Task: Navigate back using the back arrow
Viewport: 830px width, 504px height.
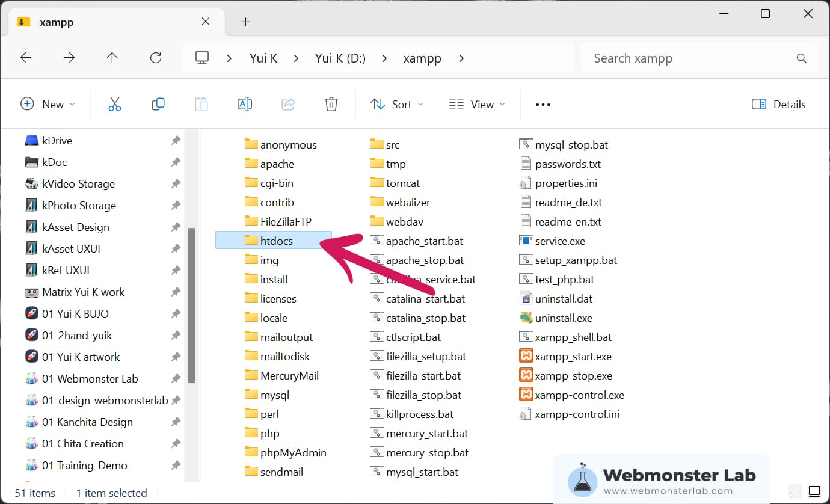Action: [26, 58]
